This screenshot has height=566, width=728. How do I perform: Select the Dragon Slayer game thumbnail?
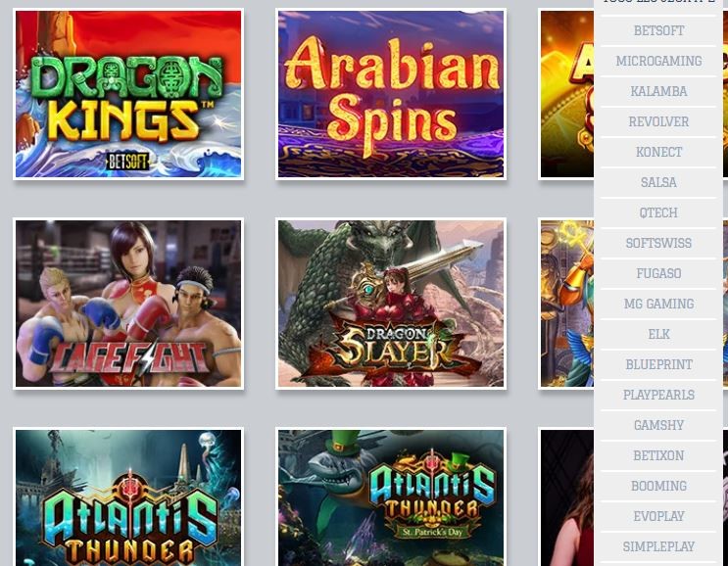pyautogui.click(x=391, y=304)
